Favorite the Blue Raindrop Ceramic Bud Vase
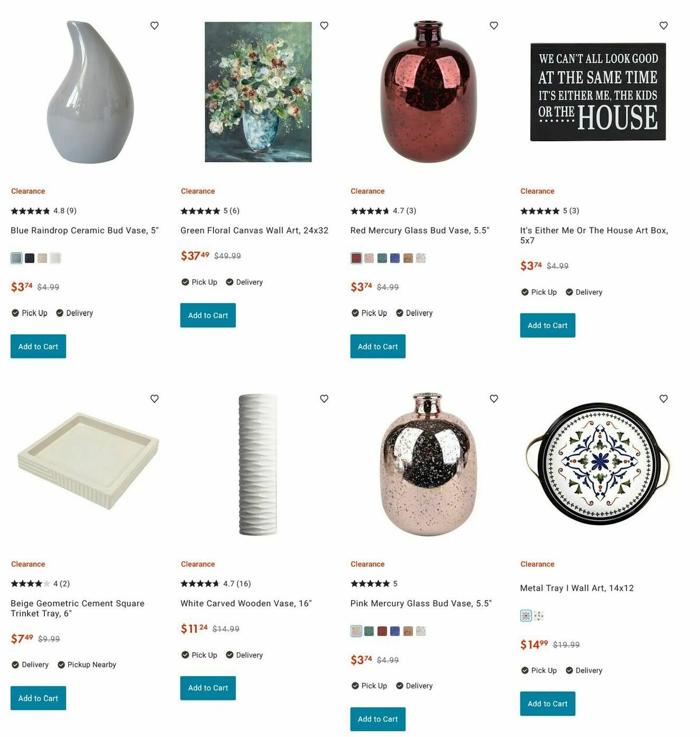 (x=155, y=26)
